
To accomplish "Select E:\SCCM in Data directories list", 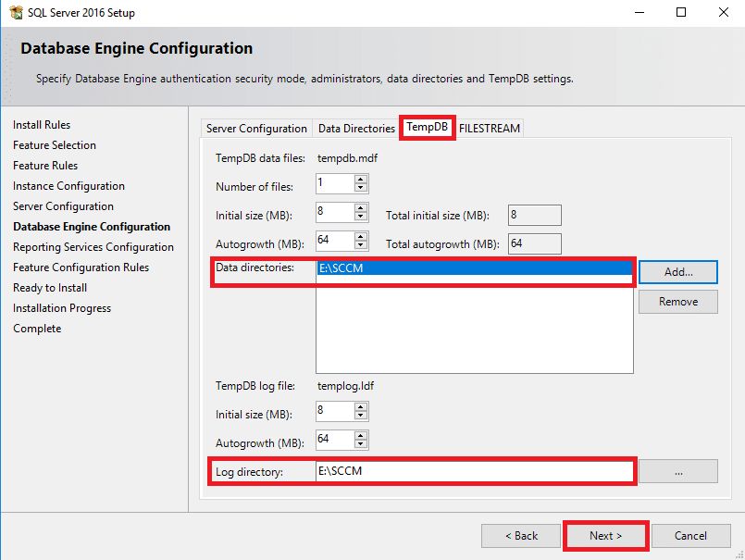I will tap(474, 268).
